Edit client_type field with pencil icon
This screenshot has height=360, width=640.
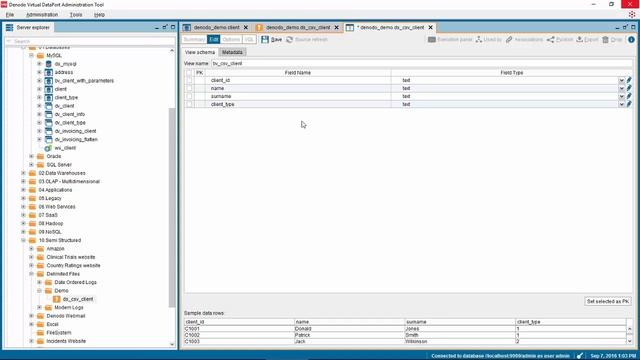629,104
